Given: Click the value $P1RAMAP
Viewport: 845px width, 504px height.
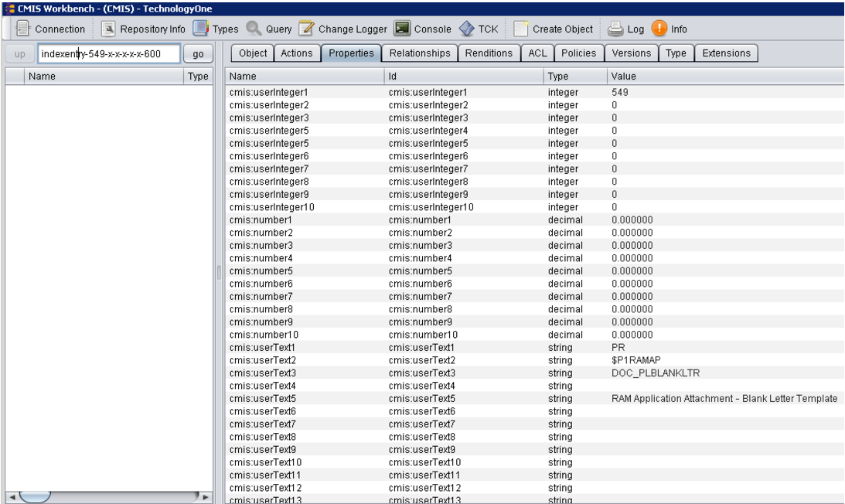Looking at the screenshot, I should click(636, 360).
